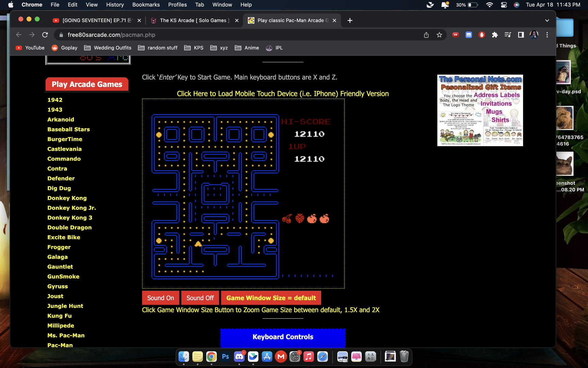Open the Galaga game link
The height and width of the screenshot is (368, 588).
[58, 257]
